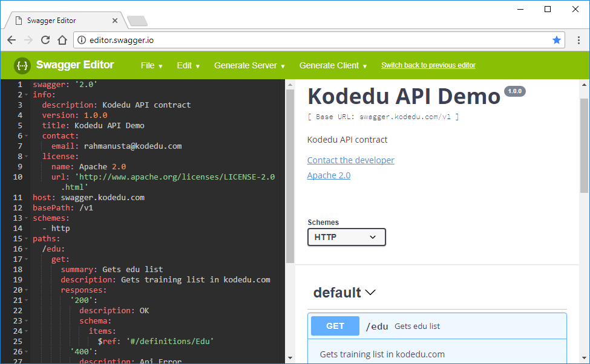Open the Edit menu
Image resolution: width=590 pixels, height=364 pixels.
[188, 65]
